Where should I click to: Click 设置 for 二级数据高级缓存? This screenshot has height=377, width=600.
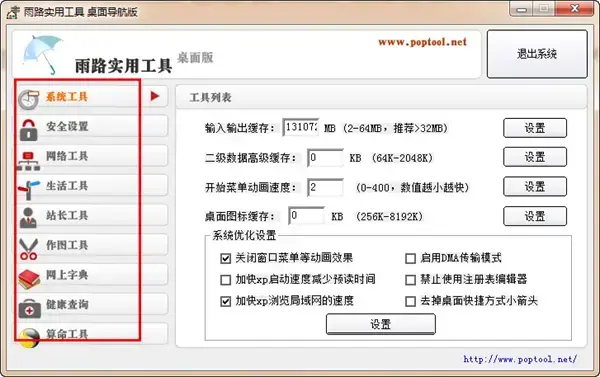tap(535, 157)
